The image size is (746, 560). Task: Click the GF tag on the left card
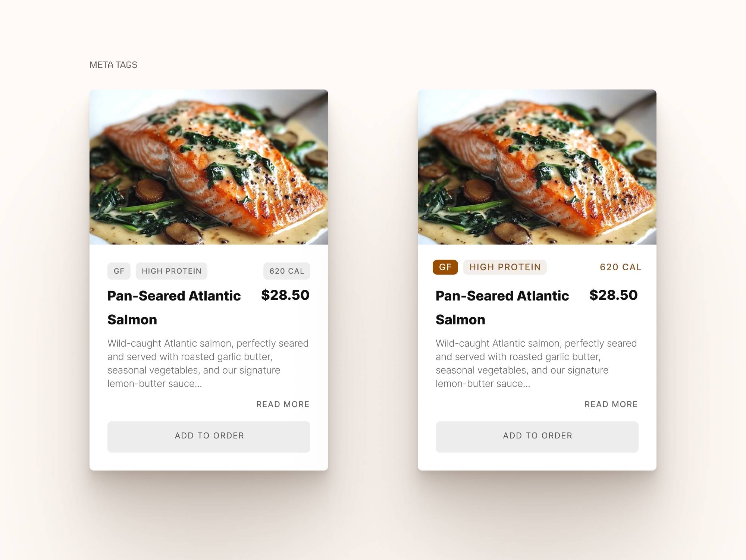coord(119,271)
